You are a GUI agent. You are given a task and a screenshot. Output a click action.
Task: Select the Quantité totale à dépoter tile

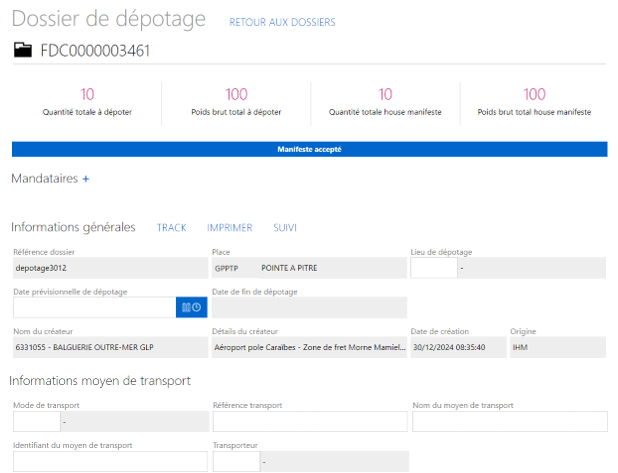[87, 101]
